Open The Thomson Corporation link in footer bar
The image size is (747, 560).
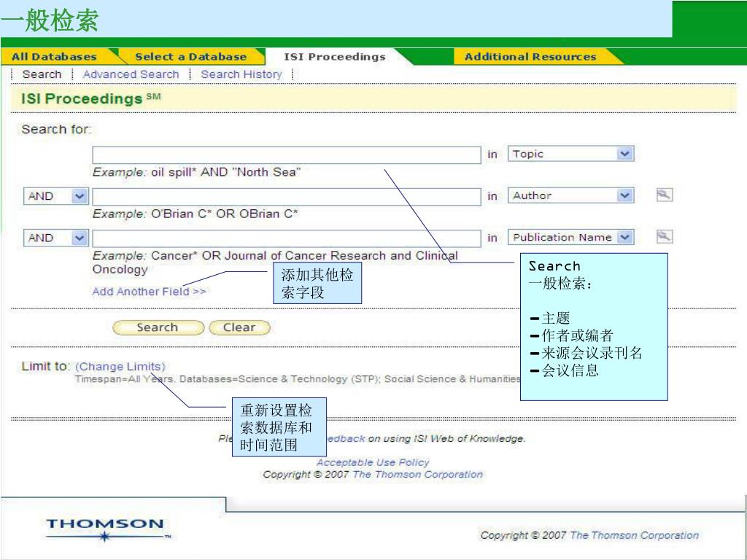tap(634, 535)
